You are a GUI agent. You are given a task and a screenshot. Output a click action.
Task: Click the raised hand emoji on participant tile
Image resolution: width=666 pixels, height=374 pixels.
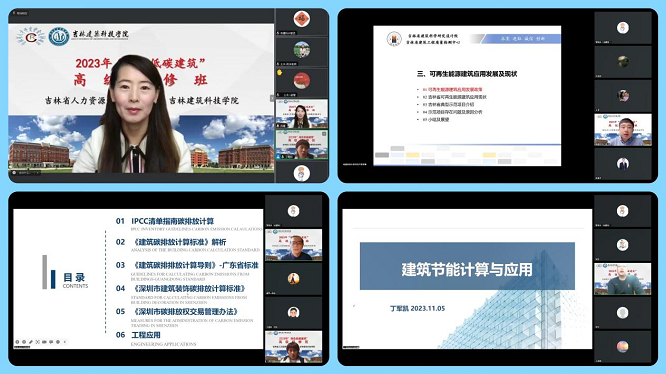[279, 73]
